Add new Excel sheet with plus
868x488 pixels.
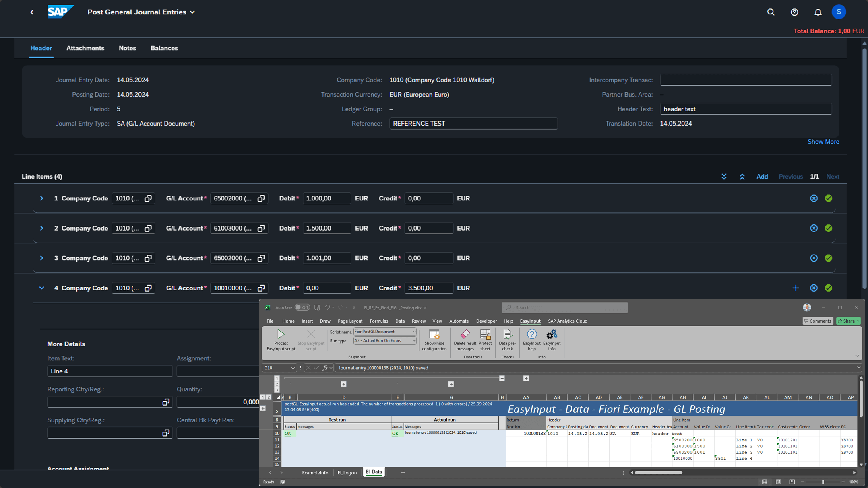pyautogui.click(x=403, y=472)
